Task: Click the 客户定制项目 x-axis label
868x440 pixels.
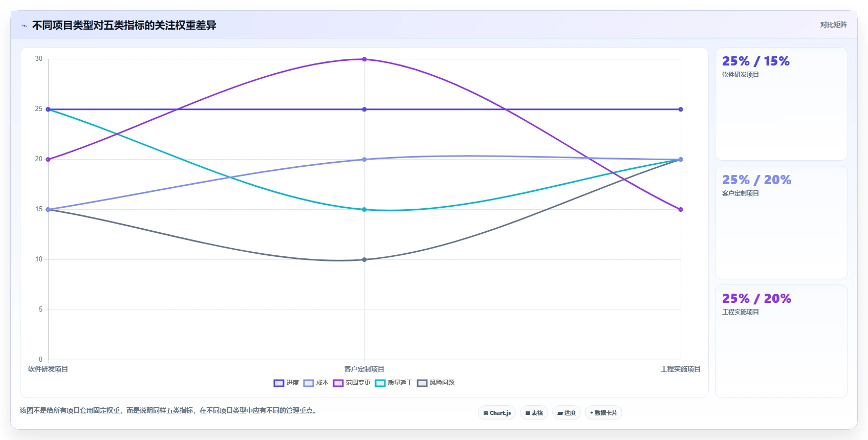Action: tap(364, 369)
